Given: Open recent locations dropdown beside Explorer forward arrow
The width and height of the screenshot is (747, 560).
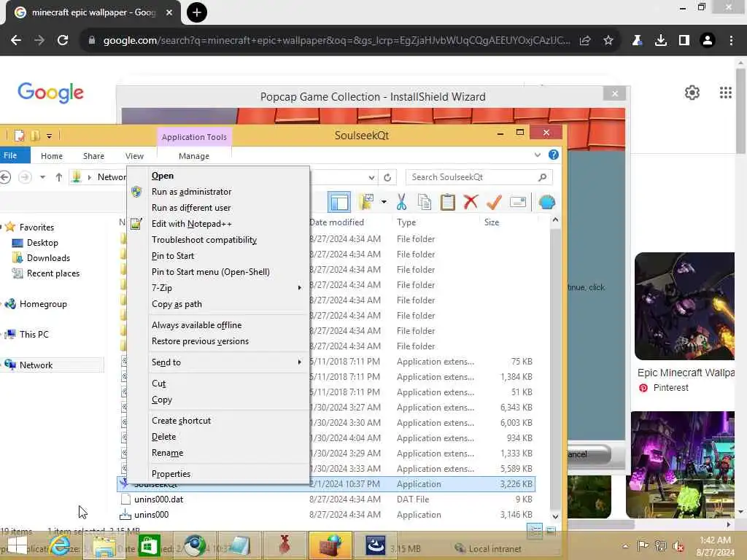Looking at the screenshot, I should pos(42,177).
